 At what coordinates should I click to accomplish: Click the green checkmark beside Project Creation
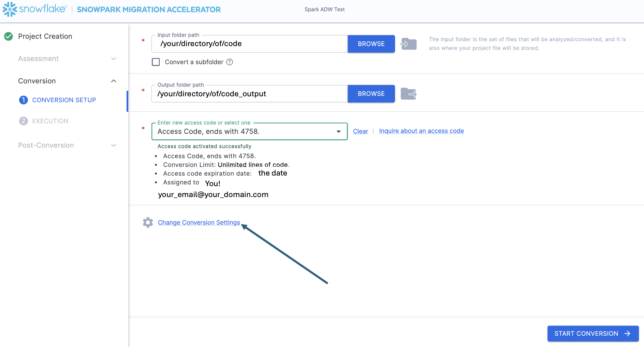(x=9, y=36)
